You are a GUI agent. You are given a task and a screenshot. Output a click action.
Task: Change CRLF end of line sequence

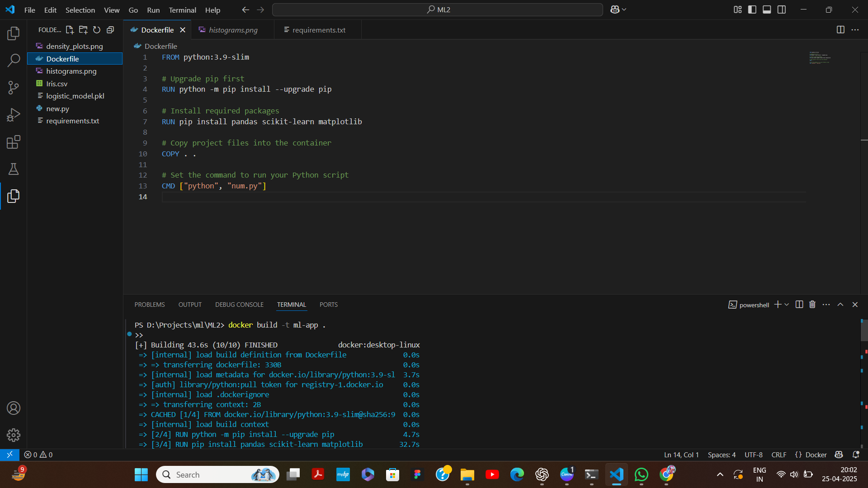click(778, 455)
